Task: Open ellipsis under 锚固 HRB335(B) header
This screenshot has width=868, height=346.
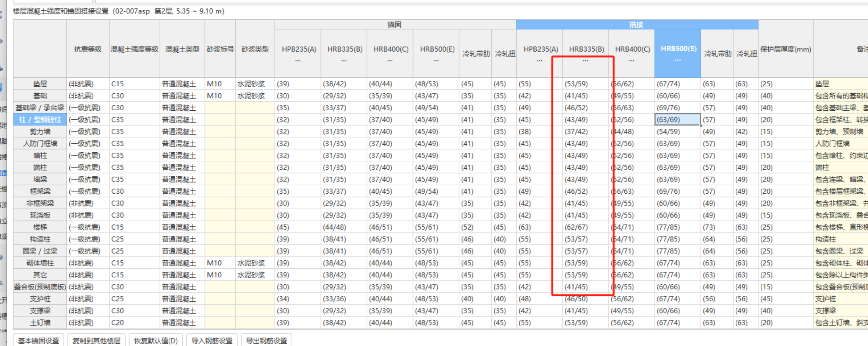Action: pyautogui.click(x=344, y=61)
